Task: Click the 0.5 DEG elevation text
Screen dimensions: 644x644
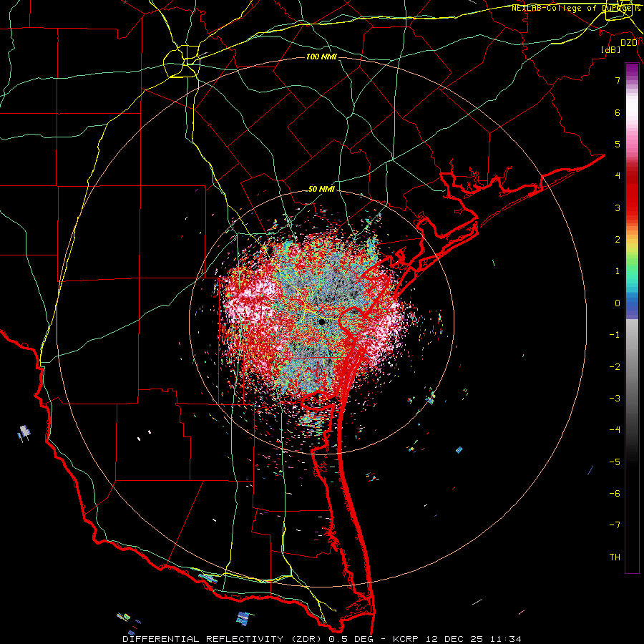Action: [353, 639]
